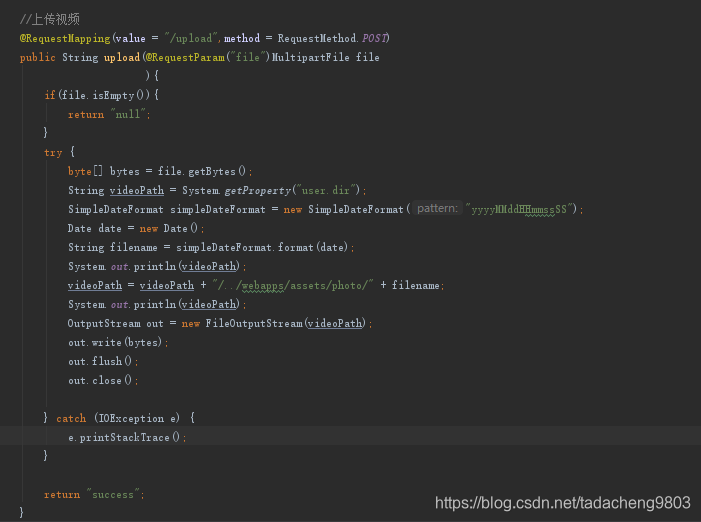Click the pattern: parameter hint

[437, 209]
